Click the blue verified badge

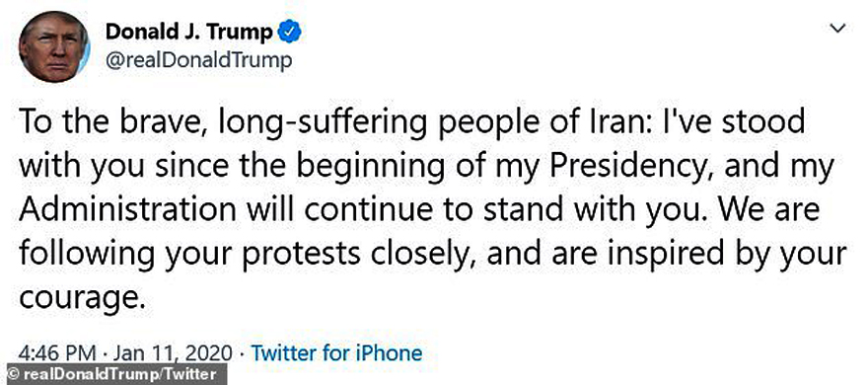(x=289, y=33)
